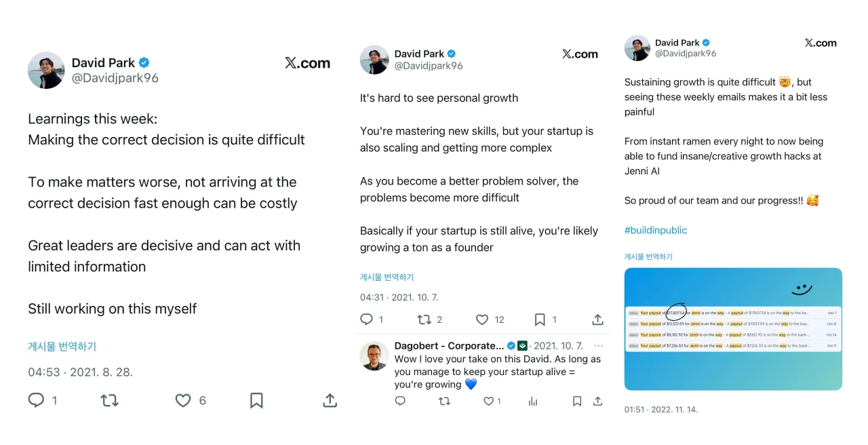Translate the "Learnings this week" post
Screen dimensions: 868x445
[62, 346]
